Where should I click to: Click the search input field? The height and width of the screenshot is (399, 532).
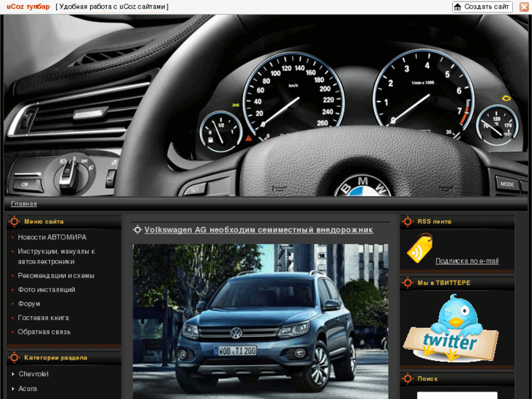click(x=457, y=395)
